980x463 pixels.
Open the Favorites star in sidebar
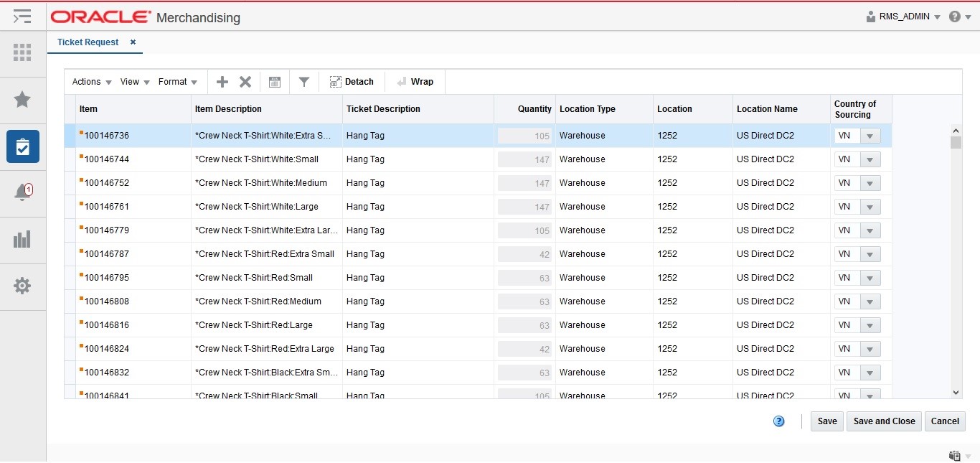pos(22,99)
